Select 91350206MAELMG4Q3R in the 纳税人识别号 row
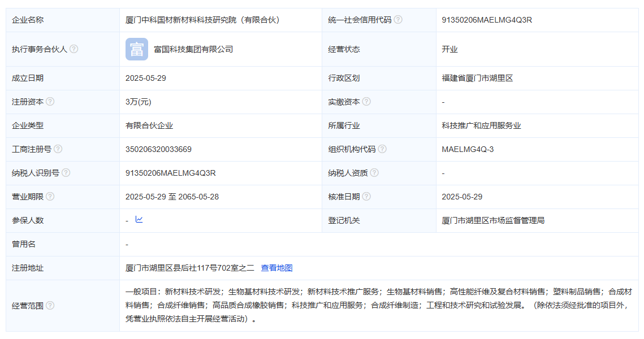Viewport: 644px width, 339px height. point(170,173)
